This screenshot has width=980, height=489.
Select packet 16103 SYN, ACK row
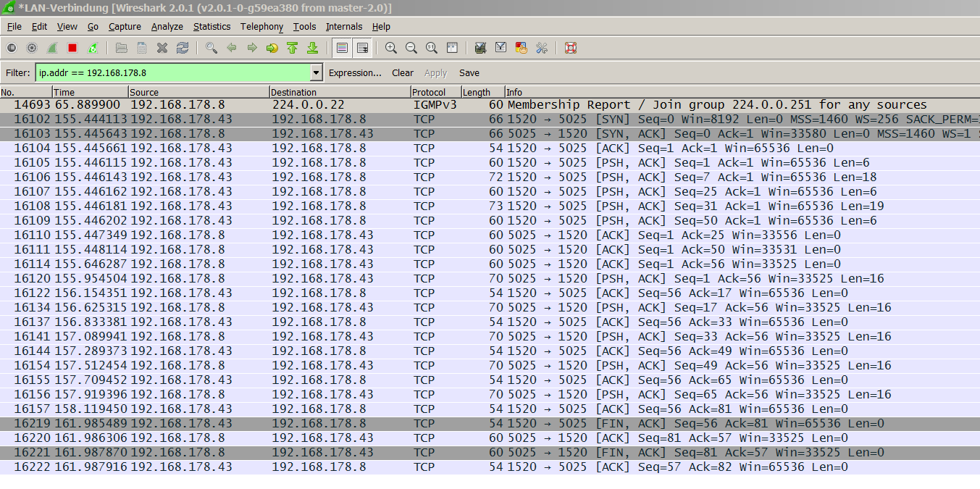tap(490, 133)
